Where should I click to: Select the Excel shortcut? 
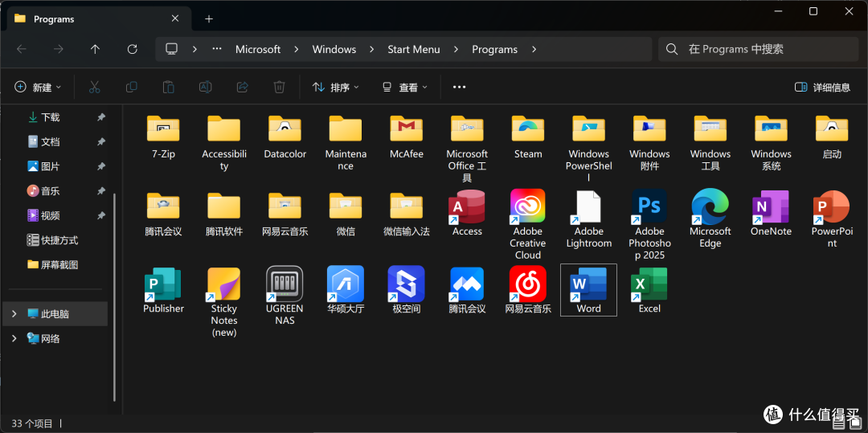(x=649, y=290)
